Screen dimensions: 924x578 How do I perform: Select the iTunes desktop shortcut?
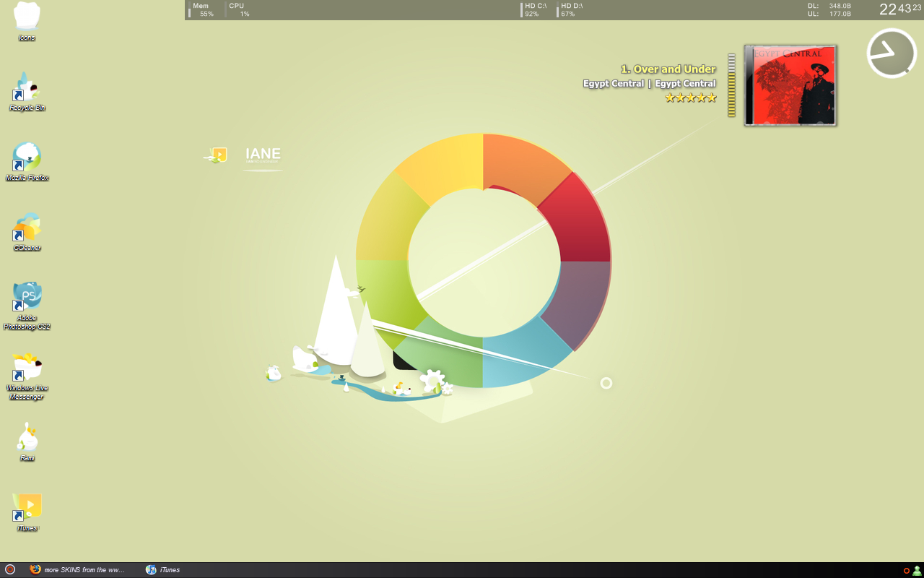(x=27, y=508)
